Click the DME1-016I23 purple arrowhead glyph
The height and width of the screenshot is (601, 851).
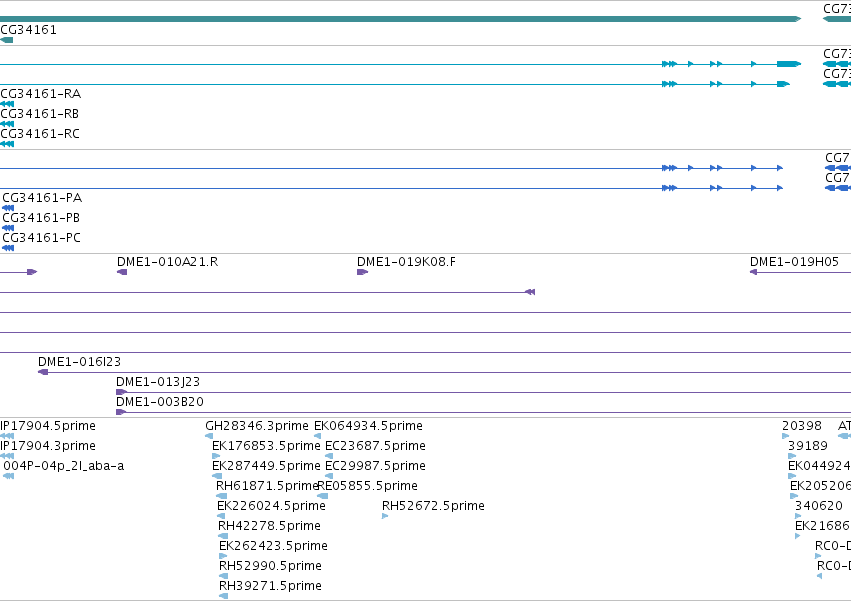[x=43, y=372]
